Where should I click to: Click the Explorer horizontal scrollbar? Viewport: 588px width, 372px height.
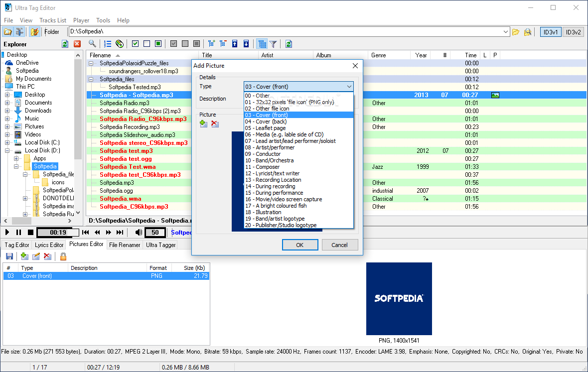(37, 221)
